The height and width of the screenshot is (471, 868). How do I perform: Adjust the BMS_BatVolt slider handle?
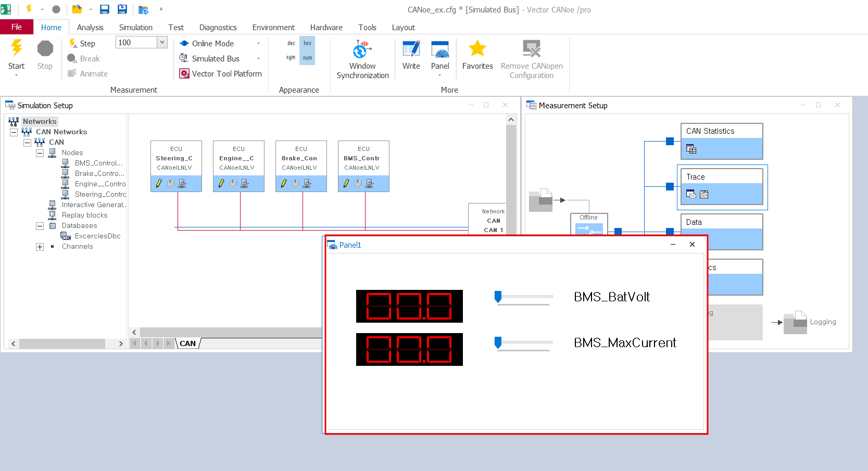tap(498, 297)
